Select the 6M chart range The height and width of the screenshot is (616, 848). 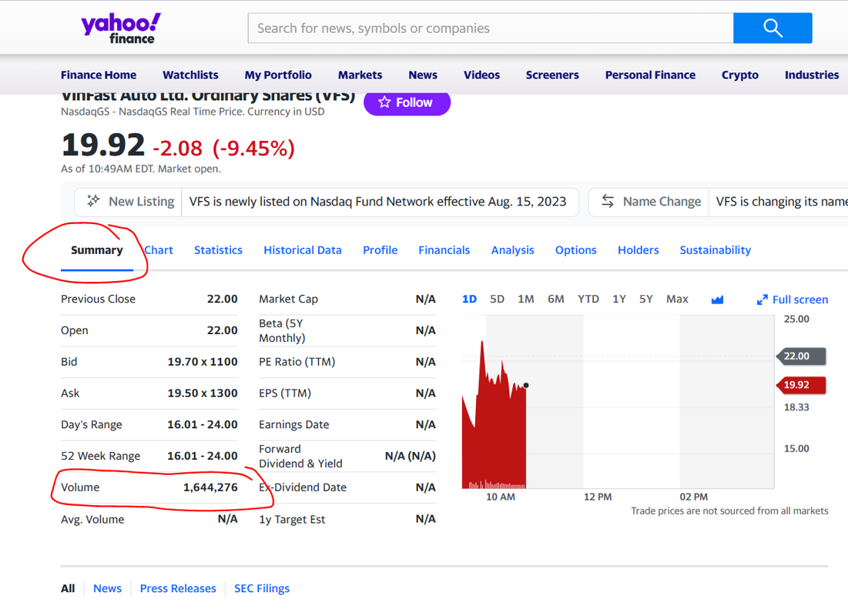pyautogui.click(x=555, y=299)
